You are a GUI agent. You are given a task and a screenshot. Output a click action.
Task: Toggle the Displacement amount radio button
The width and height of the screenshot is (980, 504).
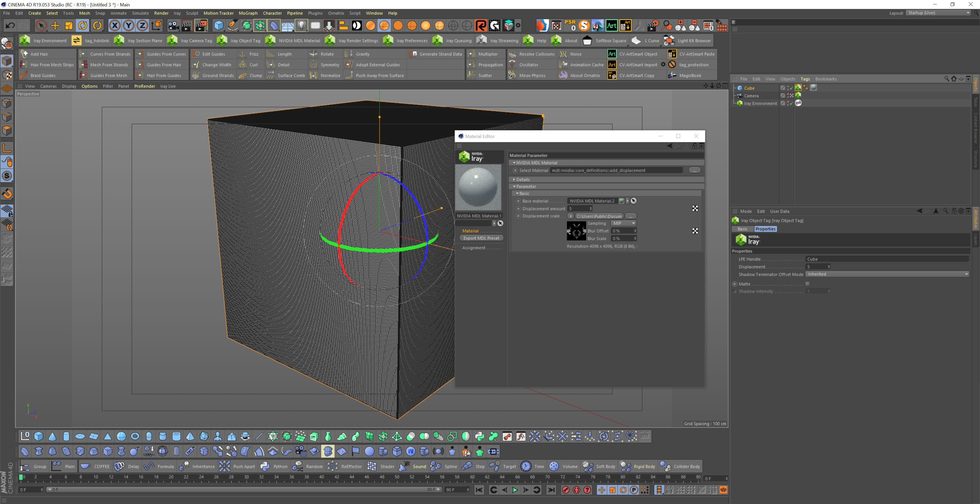(518, 209)
